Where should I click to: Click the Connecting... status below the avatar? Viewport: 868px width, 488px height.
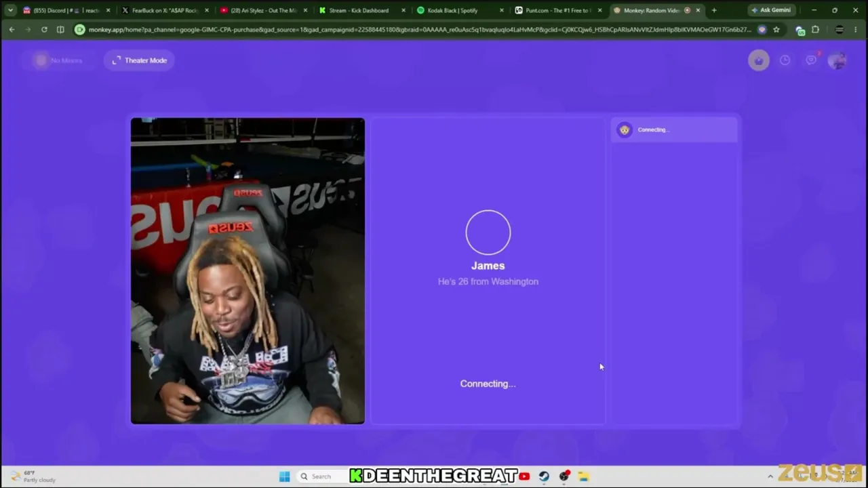[488, 384]
